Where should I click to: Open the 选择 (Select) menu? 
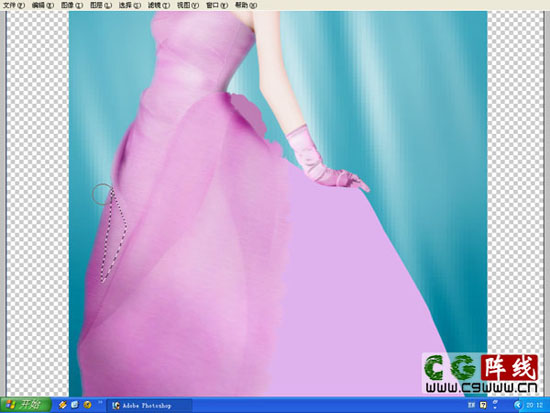tap(130, 5)
